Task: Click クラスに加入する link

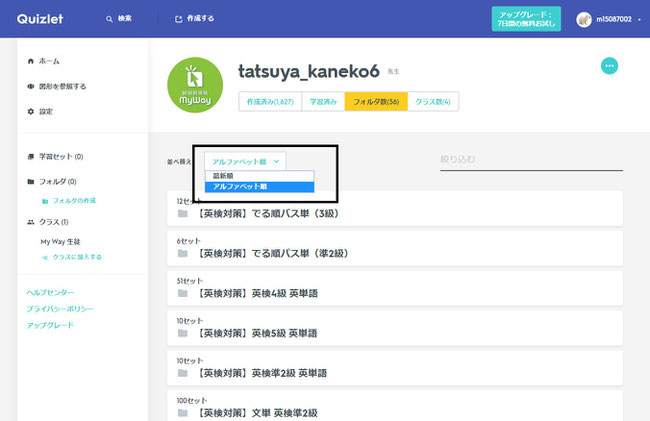Action: (x=77, y=257)
